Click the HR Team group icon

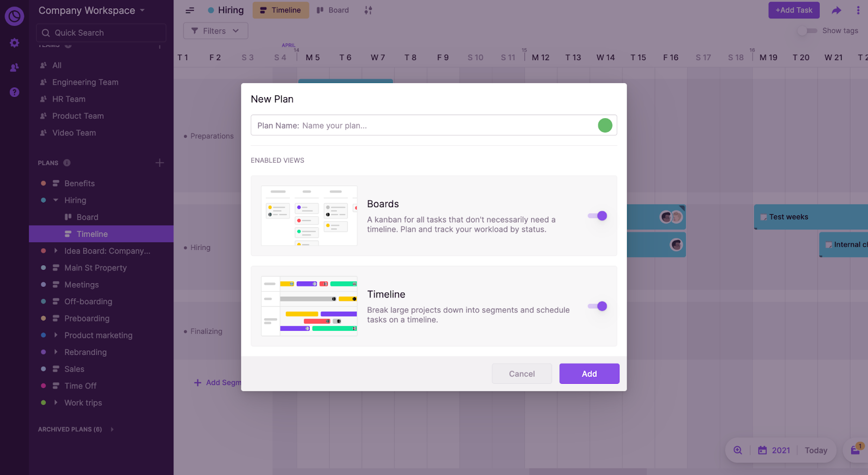43,99
